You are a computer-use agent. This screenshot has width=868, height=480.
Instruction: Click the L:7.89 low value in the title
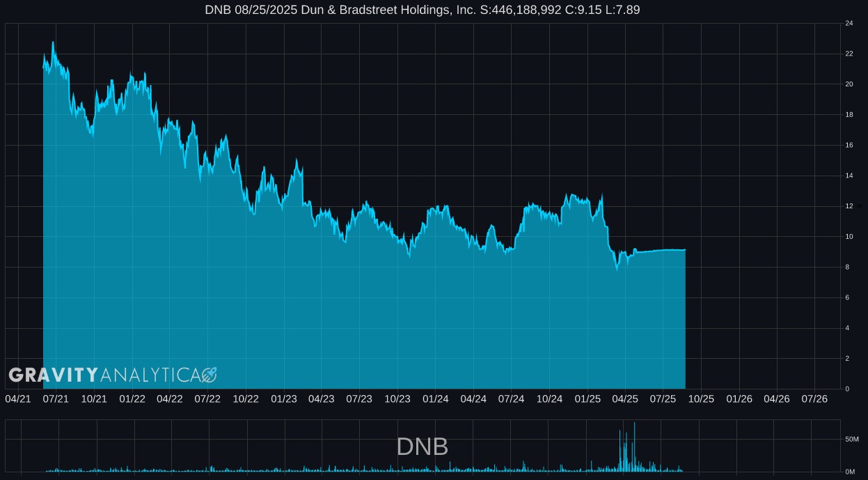coord(622,10)
